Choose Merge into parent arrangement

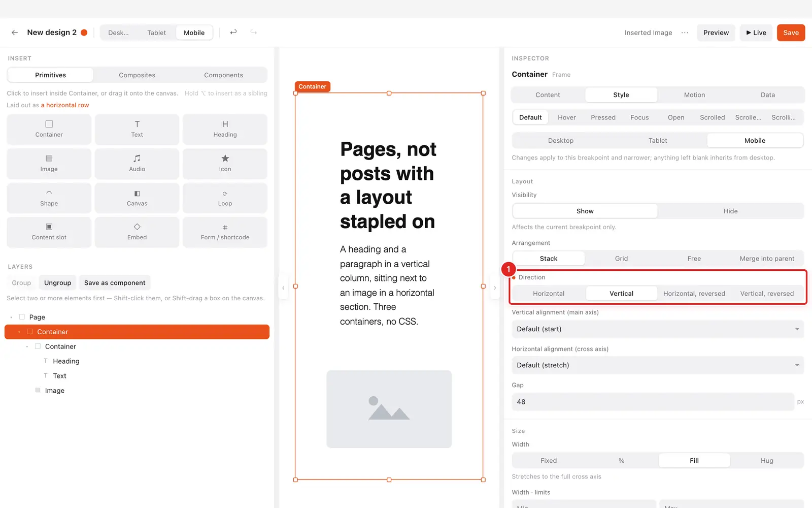click(x=767, y=259)
